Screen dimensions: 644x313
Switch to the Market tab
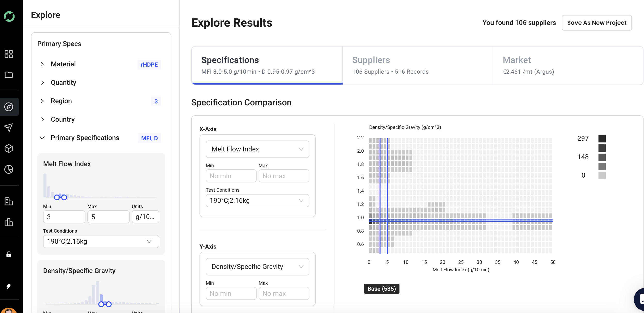coord(568,65)
